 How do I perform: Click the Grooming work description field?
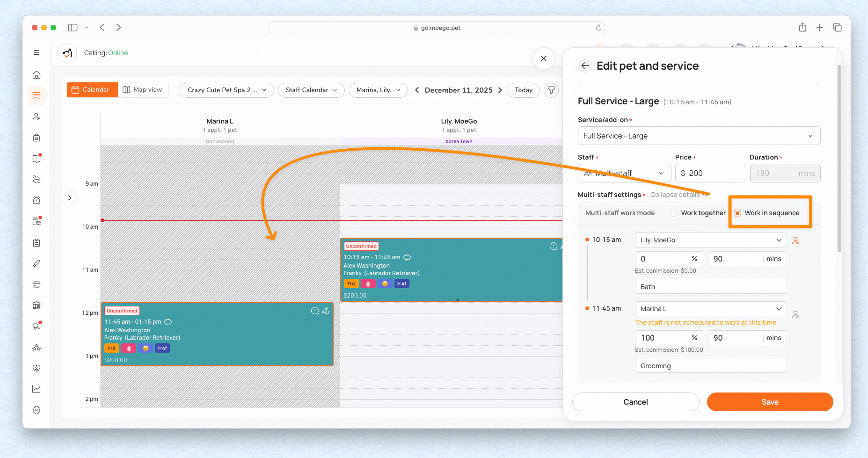(x=711, y=366)
